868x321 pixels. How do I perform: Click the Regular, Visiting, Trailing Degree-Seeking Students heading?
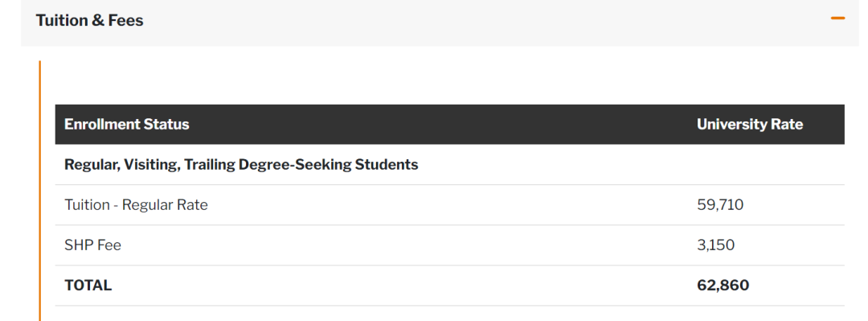coord(241,165)
